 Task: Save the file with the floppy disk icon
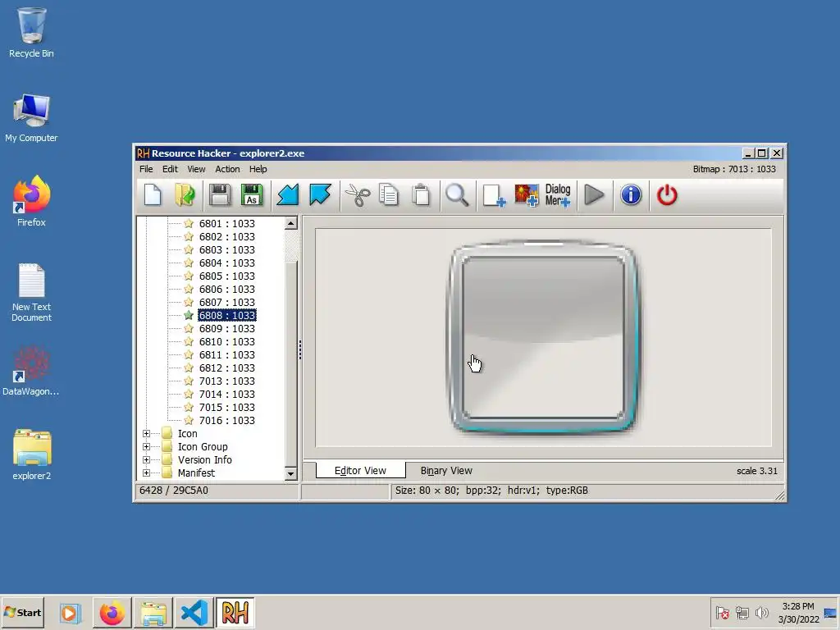click(x=220, y=195)
